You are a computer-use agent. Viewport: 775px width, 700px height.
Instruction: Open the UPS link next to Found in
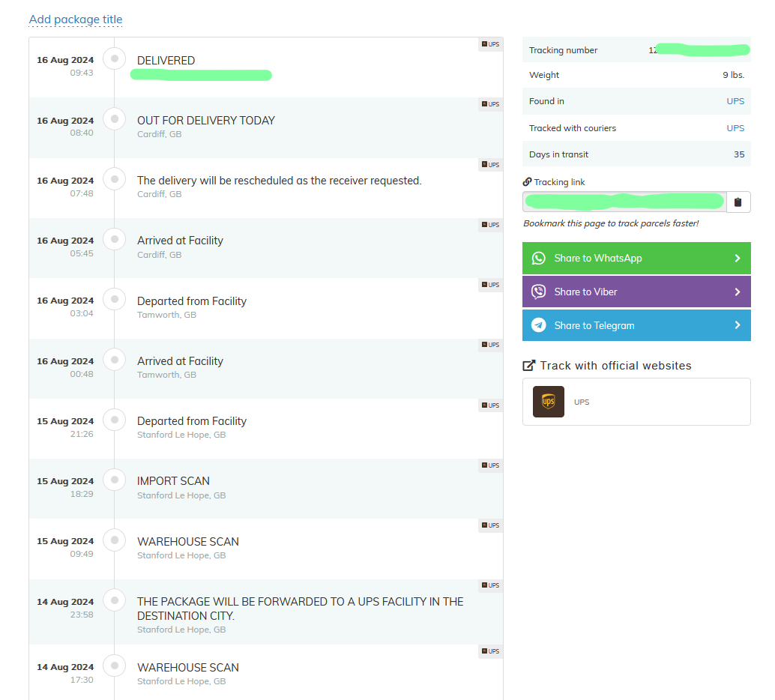coord(735,101)
